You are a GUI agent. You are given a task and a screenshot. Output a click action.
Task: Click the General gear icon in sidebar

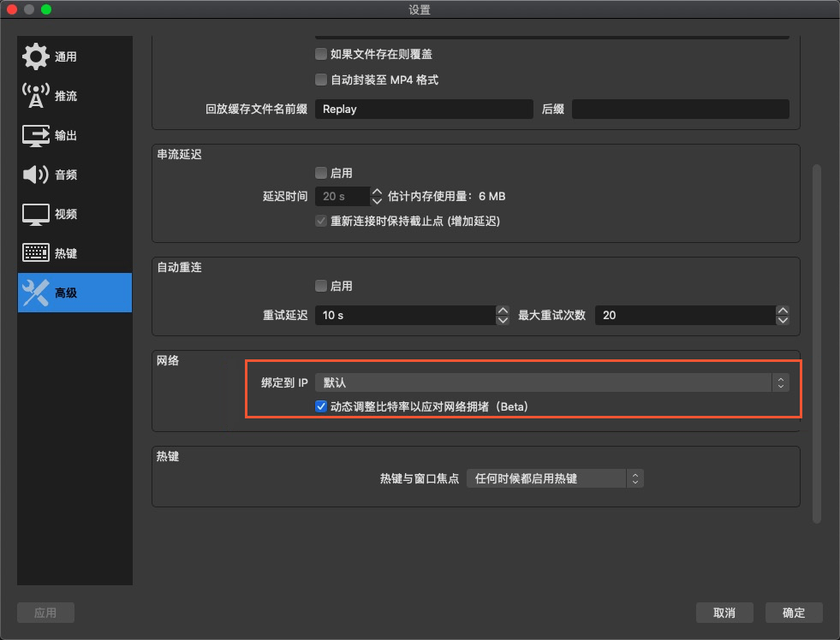tap(36, 56)
